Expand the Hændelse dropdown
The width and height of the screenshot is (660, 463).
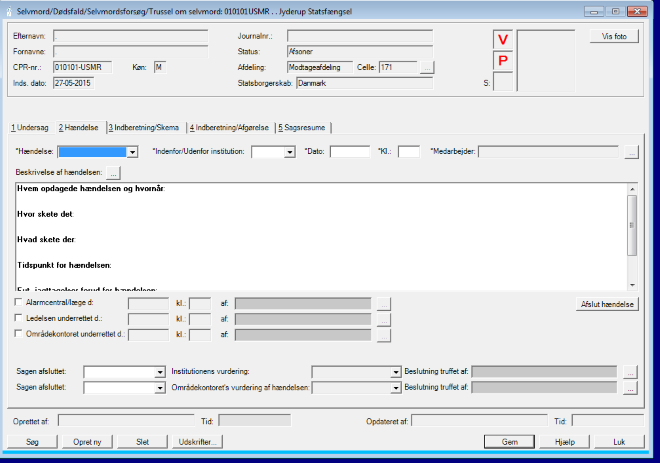[x=132, y=152]
